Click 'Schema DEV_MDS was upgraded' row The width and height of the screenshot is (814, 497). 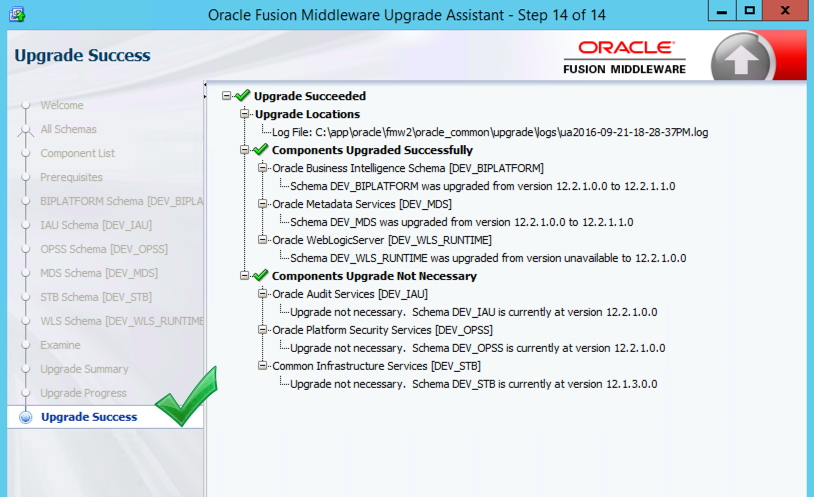pos(462,222)
